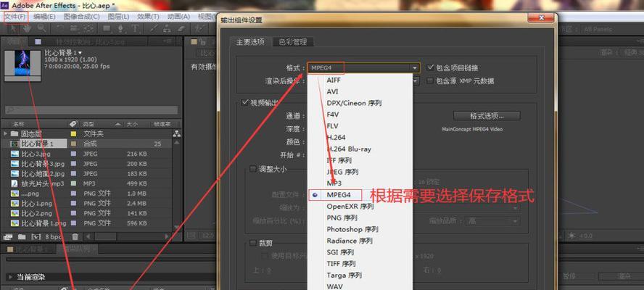Select the Type text tool
This screenshot has height=290, width=644.
(135, 28)
